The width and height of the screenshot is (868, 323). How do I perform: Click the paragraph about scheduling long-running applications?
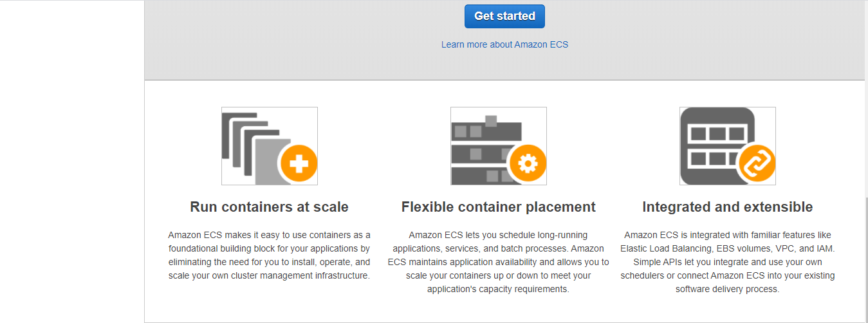(499, 262)
